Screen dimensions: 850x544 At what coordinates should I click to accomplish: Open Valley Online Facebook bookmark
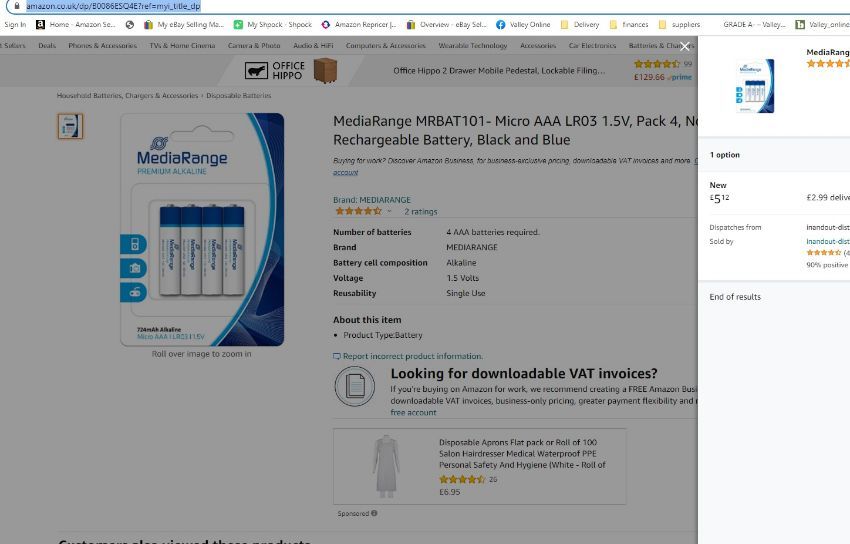pyautogui.click(x=523, y=24)
